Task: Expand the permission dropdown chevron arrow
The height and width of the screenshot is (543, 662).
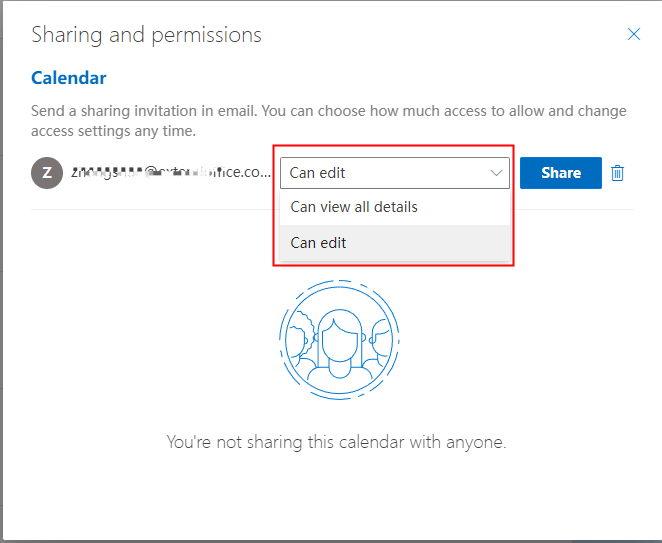Action: (496, 173)
